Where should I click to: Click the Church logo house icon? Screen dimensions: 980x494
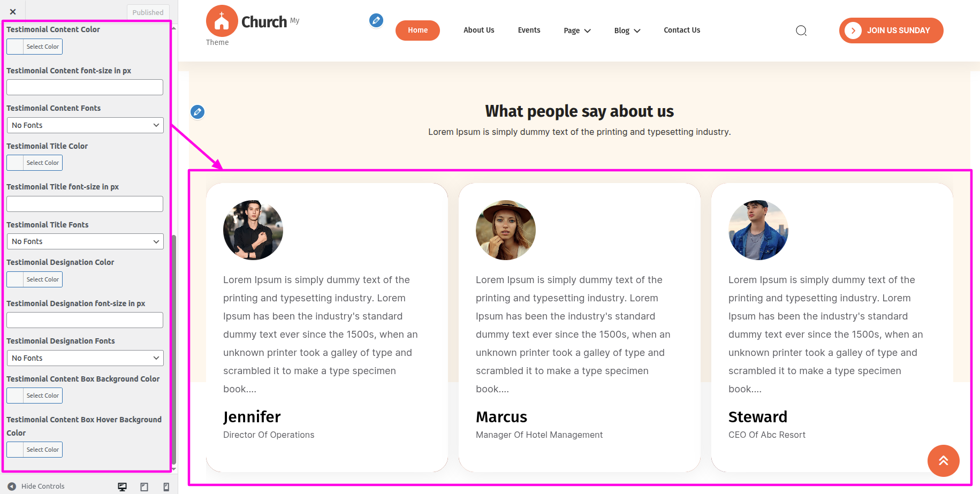coord(222,21)
